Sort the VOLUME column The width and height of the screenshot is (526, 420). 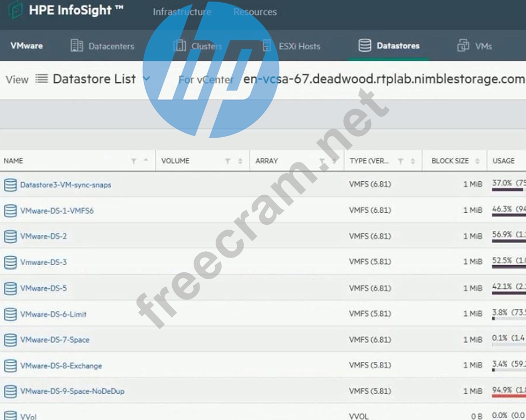pyautogui.click(x=240, y=161)
